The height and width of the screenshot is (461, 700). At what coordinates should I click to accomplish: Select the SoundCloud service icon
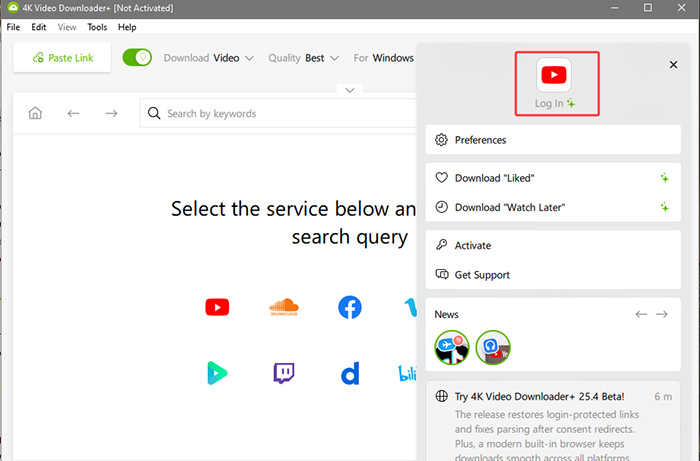(x=283, y=307)
